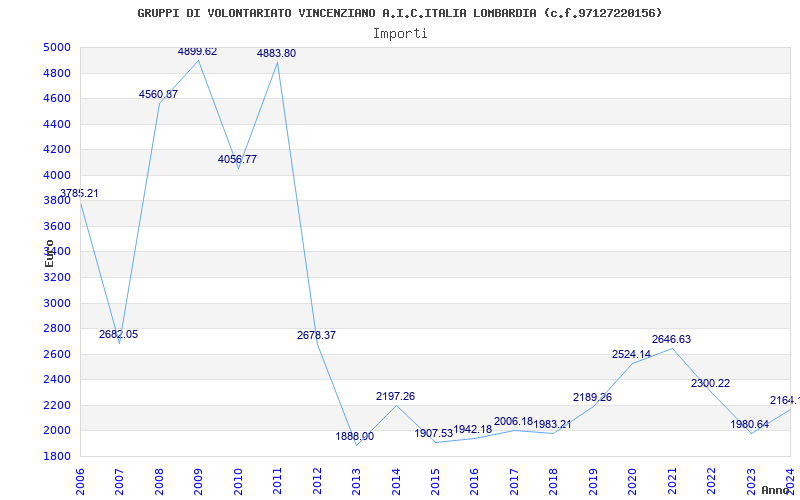Select the 4056.77 data label
The image size is (800, 500).
pyautogui.click(x=237, y=159)
